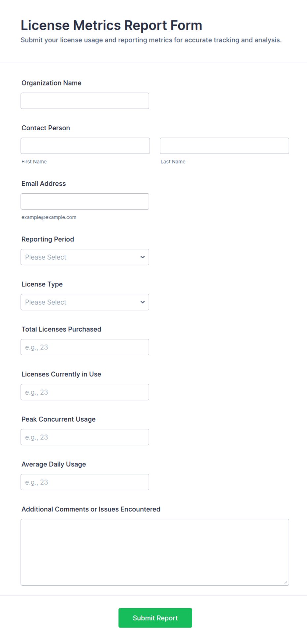Image resolution: width=307 pixels, height=644 pixels.
Task: Click the Contact Person label
Action: (46, 128)
